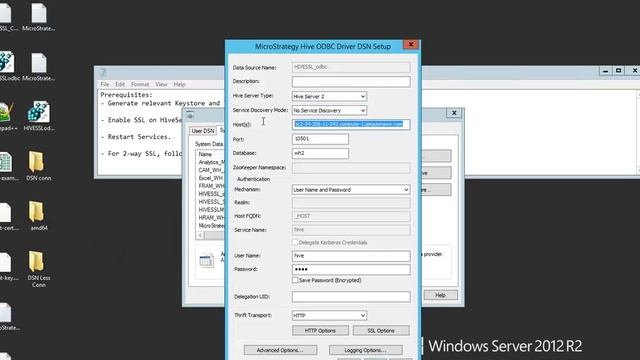The height and width of the screenshot is (360, 640).
Task: Select the Analytics_M data source row
Action: pyautogui.click(x=211, y=162)
